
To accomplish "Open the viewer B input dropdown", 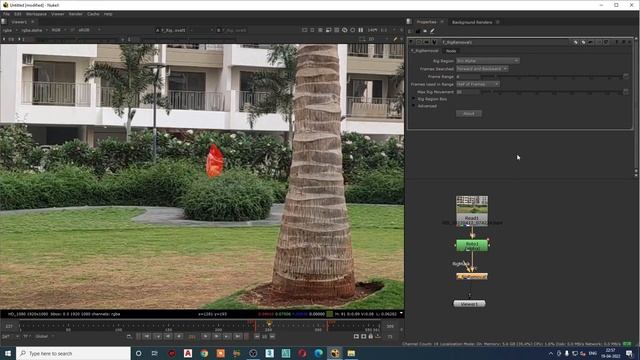I will coord(232,30).
